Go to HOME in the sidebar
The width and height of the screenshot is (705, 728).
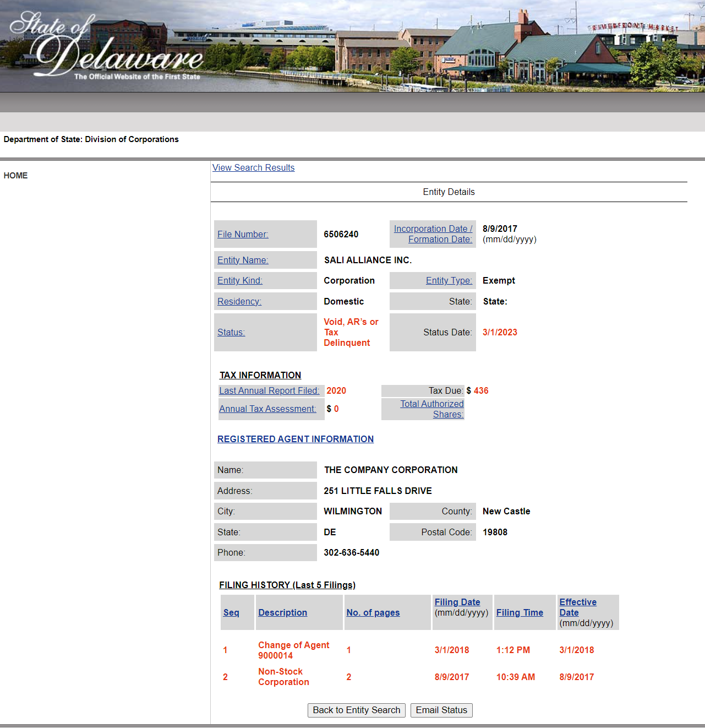tap(15, 176)
